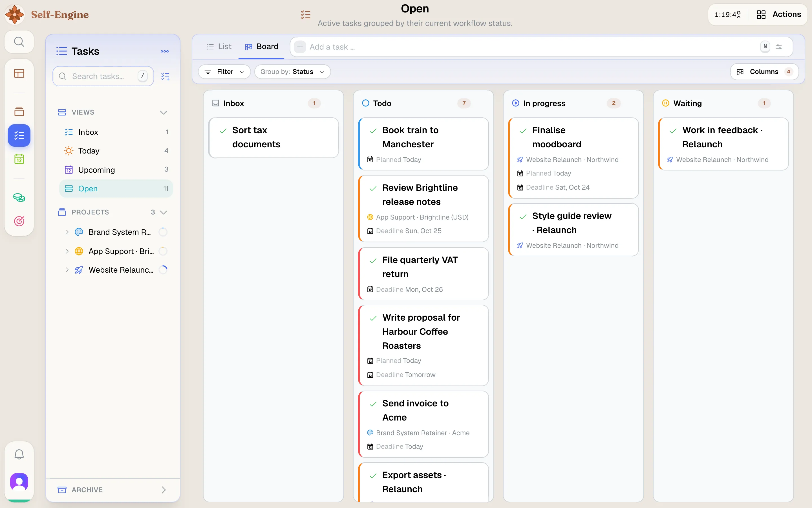The height and width of the screenshot is (508, 812).
Task: Click the add-task list icon beside search
Action: [166, 76]
